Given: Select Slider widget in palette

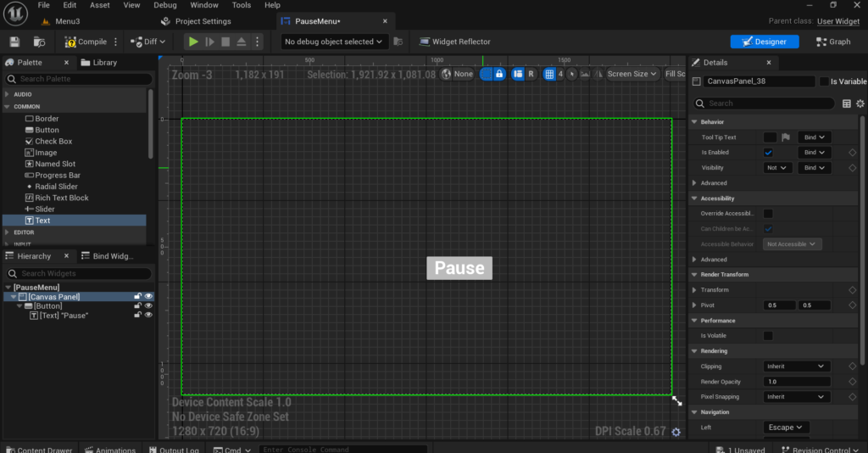Looking at the screenshot, I should [x=39, y=210].
